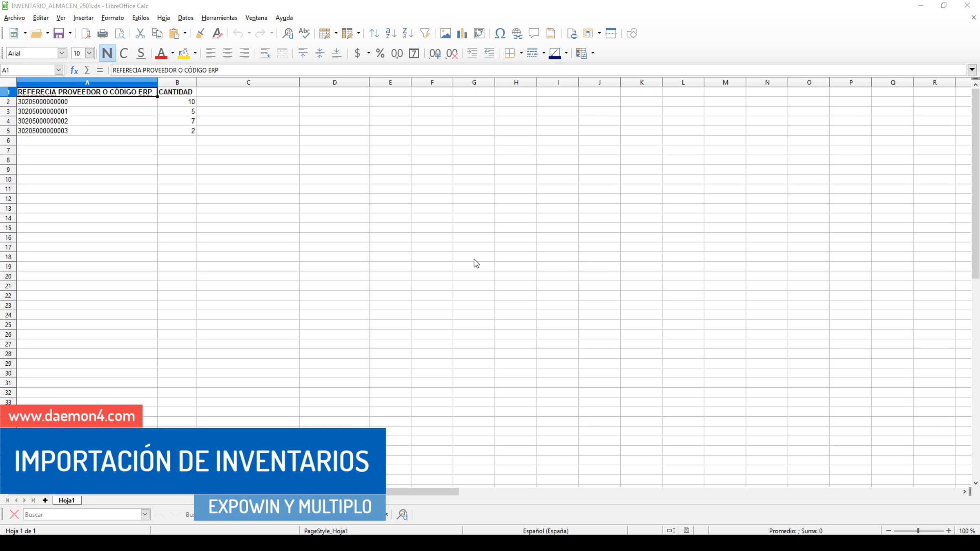This screenshot has height=551, width=980.
Task: Click the Sort Ascending icon
Action: pyautogui.click(x=391, y=33)
